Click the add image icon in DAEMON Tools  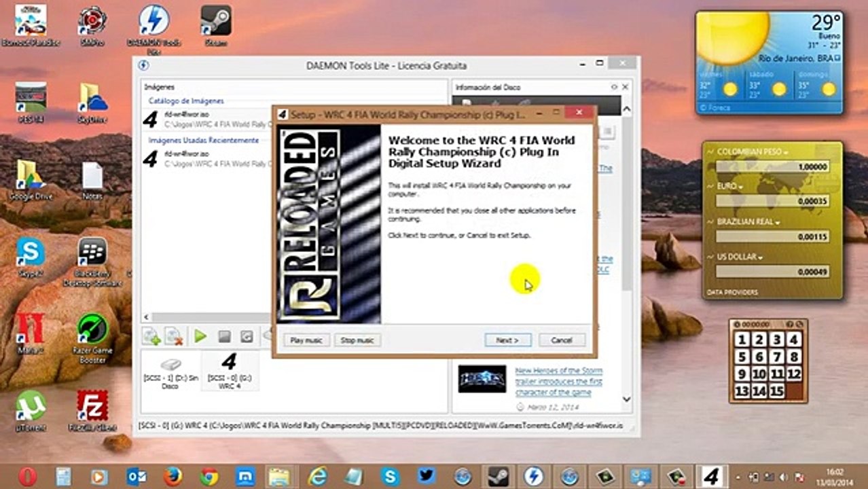click(x=151, y=336)
